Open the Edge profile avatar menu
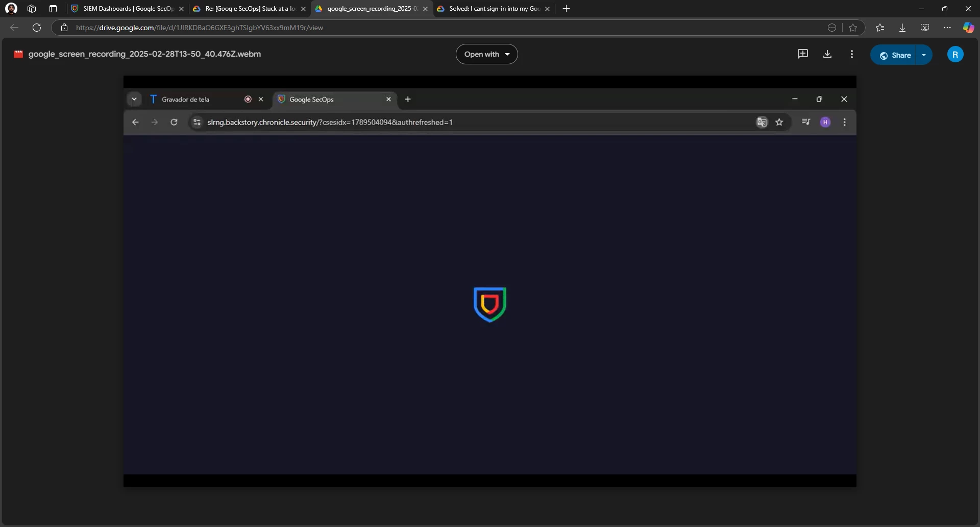Viewport: 980px width, 527px height. 11,9
